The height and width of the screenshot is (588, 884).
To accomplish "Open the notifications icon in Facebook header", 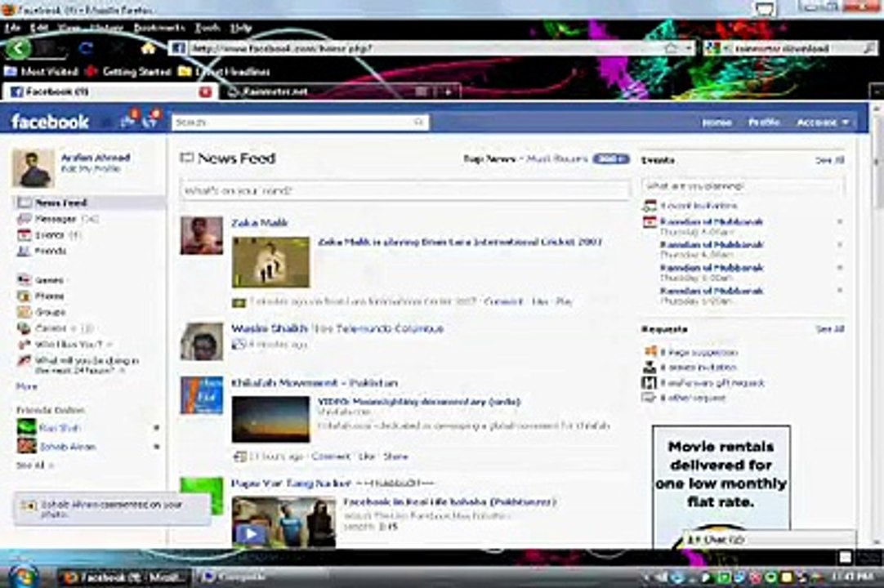I will coord(151,120).
